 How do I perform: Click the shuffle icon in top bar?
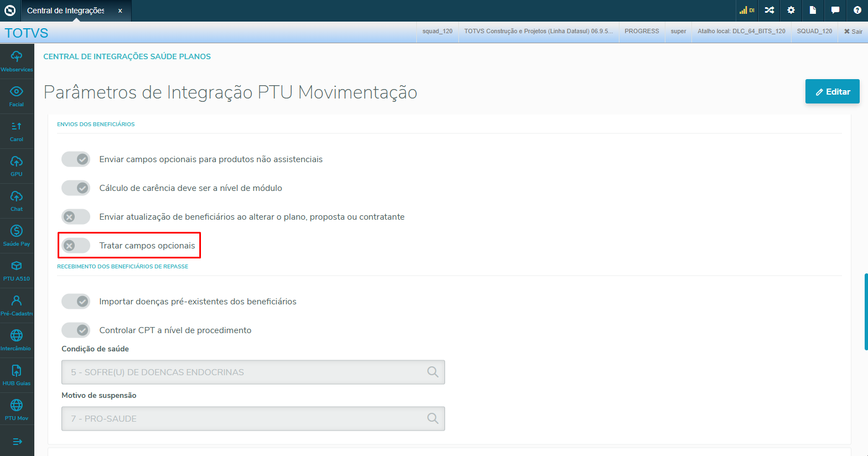[x=769, y=10]
